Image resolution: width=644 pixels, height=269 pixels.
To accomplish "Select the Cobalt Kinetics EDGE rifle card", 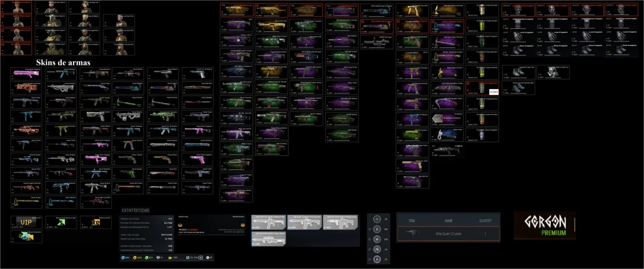I will (269, 222).
